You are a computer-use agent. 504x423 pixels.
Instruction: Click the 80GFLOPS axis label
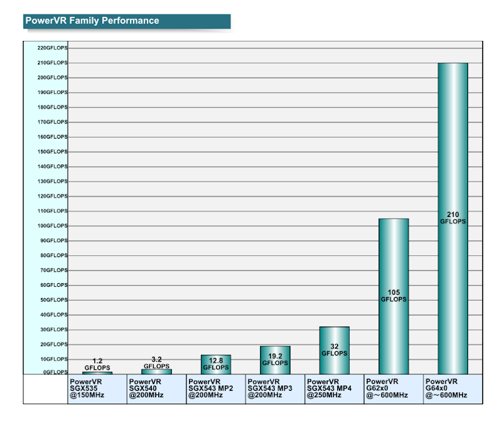click(x=54, y=255)
